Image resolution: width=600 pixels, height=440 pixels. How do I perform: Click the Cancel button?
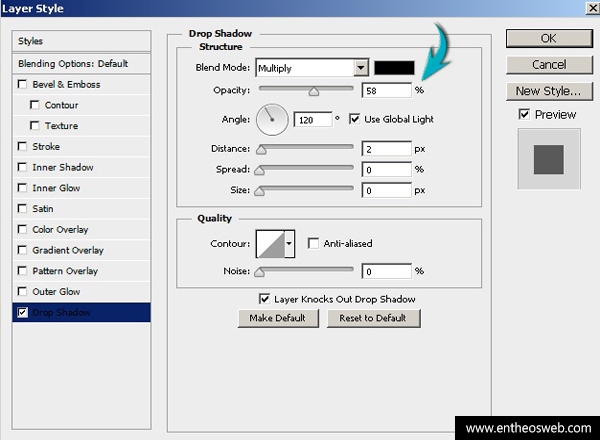pyautogui.click(x=549, y=65)
